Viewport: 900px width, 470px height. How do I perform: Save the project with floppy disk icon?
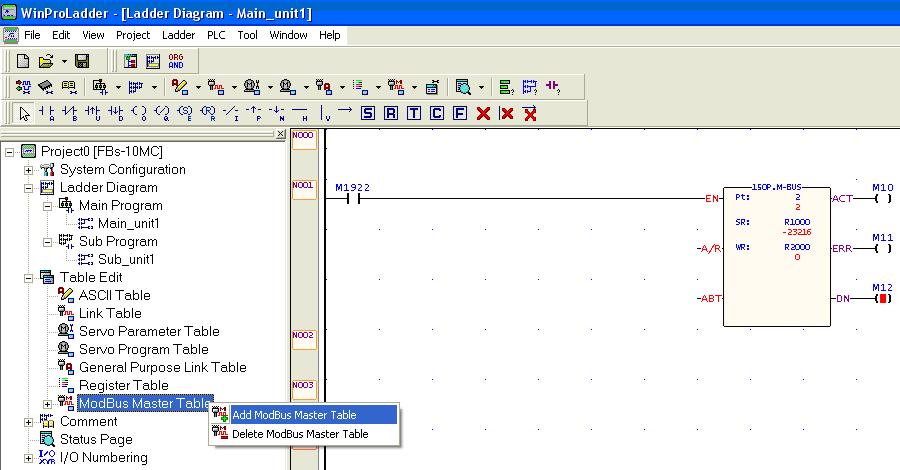click(82, 61)
